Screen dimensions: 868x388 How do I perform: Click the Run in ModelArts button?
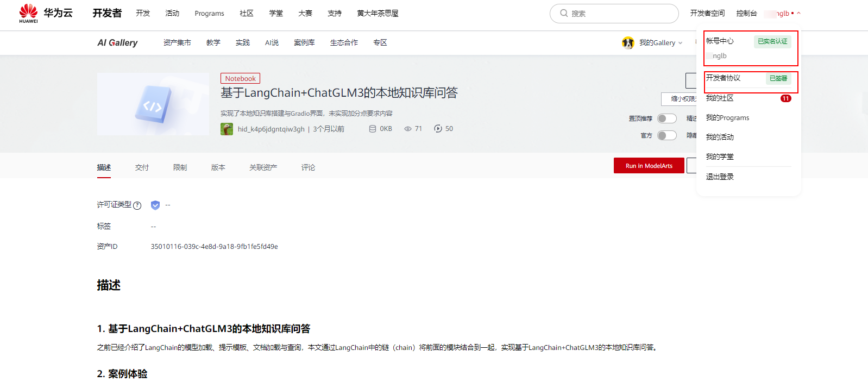[x=649, y=166]
